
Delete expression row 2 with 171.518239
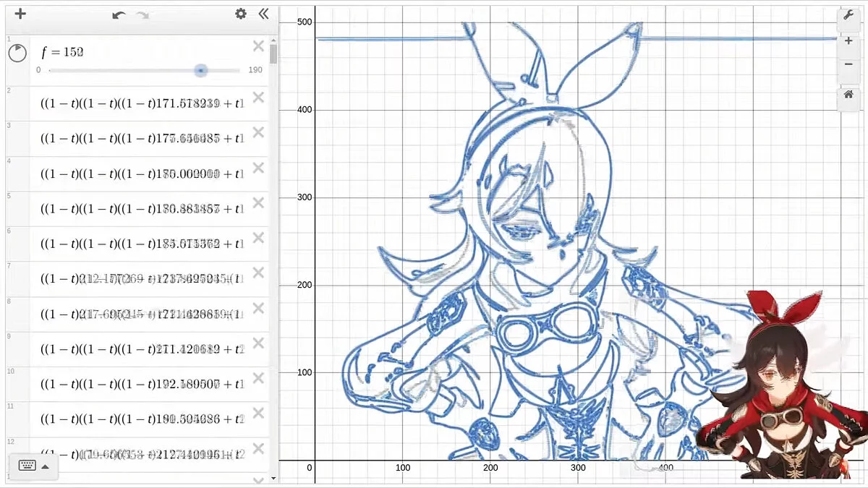[258, 98]
